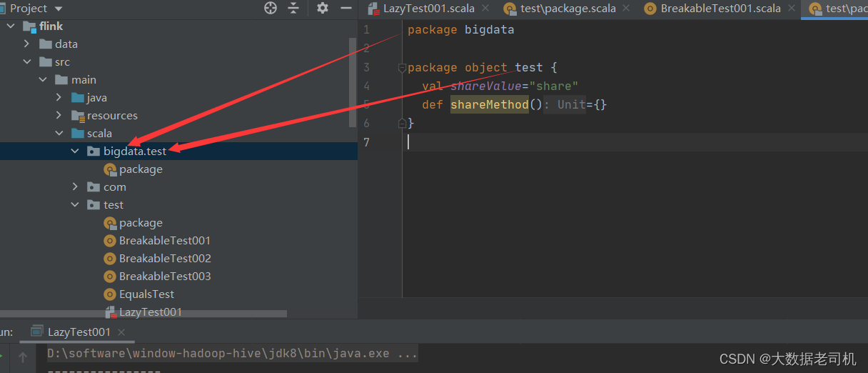
Task: Open the Project panel settings gear
Action: [x=323, y=9]
